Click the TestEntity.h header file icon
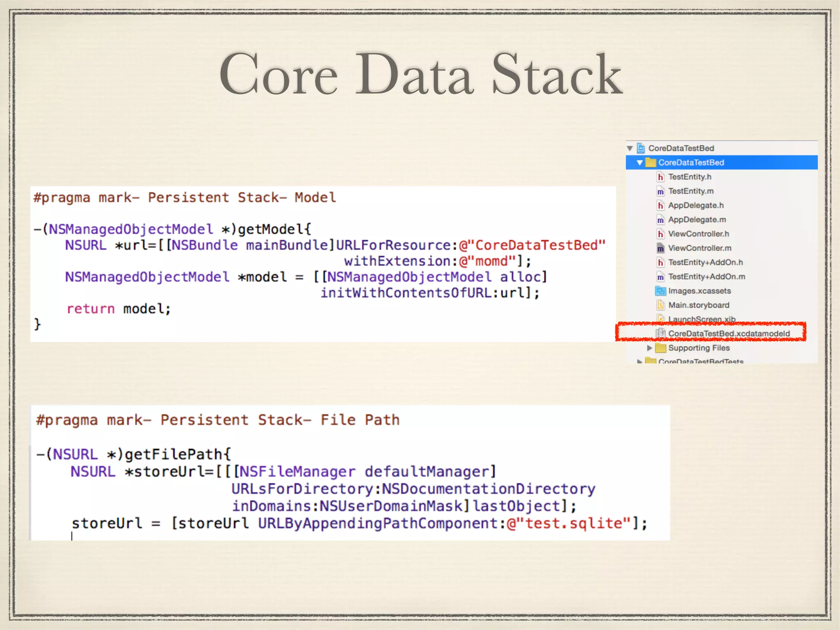Viewport: 840px width, 630px height. (x=660, y=177)
